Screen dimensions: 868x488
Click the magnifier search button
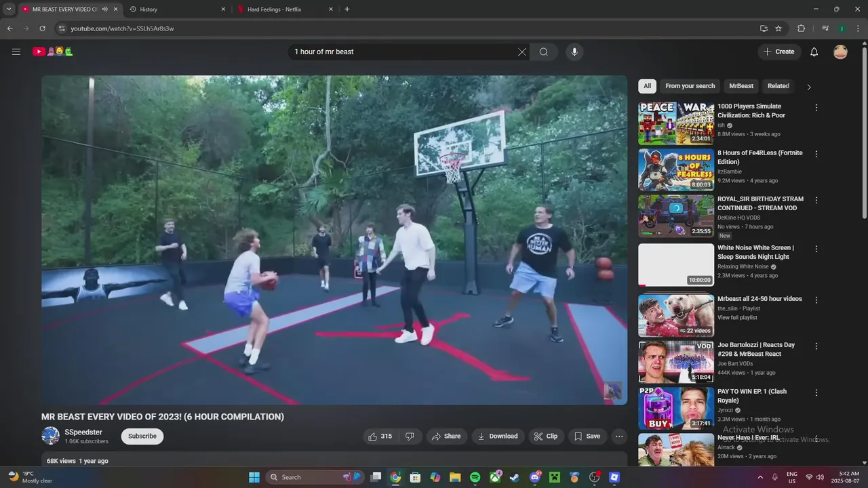[x=544, y=52]
